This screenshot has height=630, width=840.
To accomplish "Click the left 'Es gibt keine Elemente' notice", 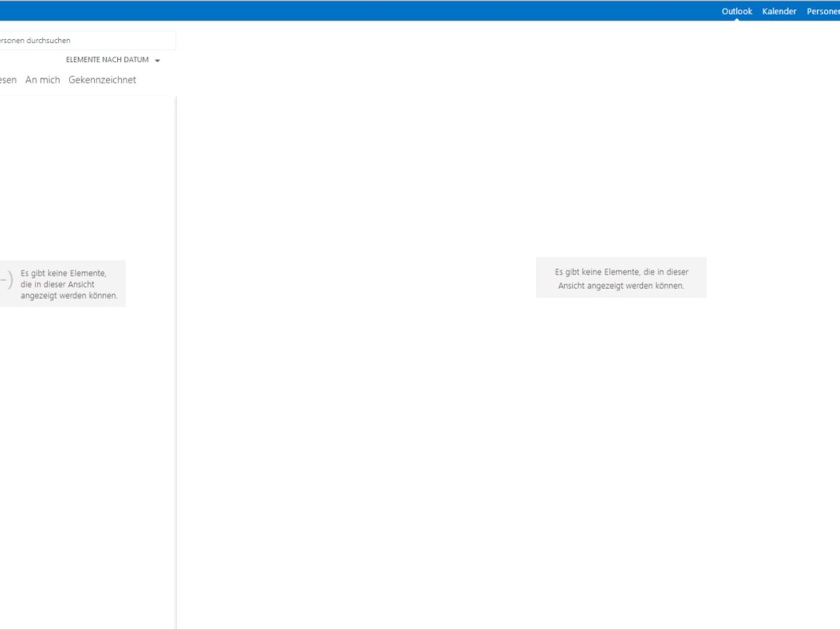I will (x=69, y=283).
